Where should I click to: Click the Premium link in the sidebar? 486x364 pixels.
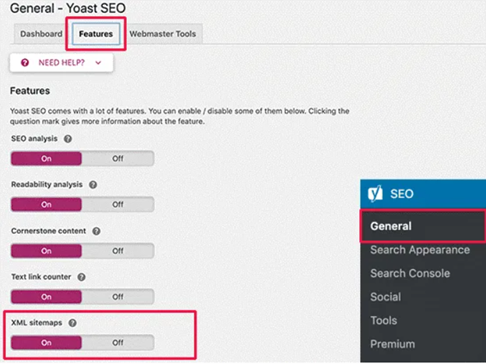coord(392,344)
